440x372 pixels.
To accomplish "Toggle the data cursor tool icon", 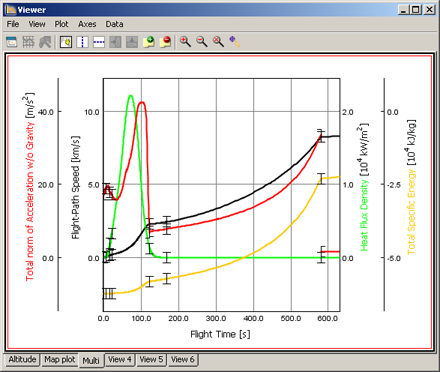I will coord(66,42).
